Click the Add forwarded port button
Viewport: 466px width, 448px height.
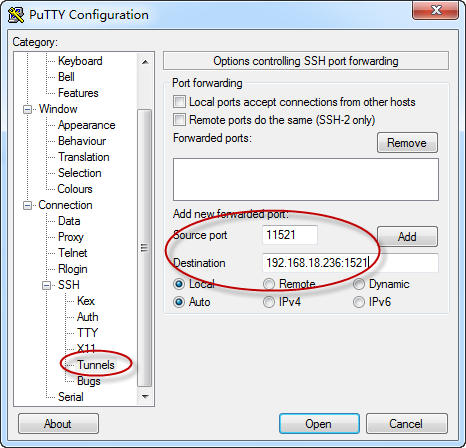tap(407, 237)
